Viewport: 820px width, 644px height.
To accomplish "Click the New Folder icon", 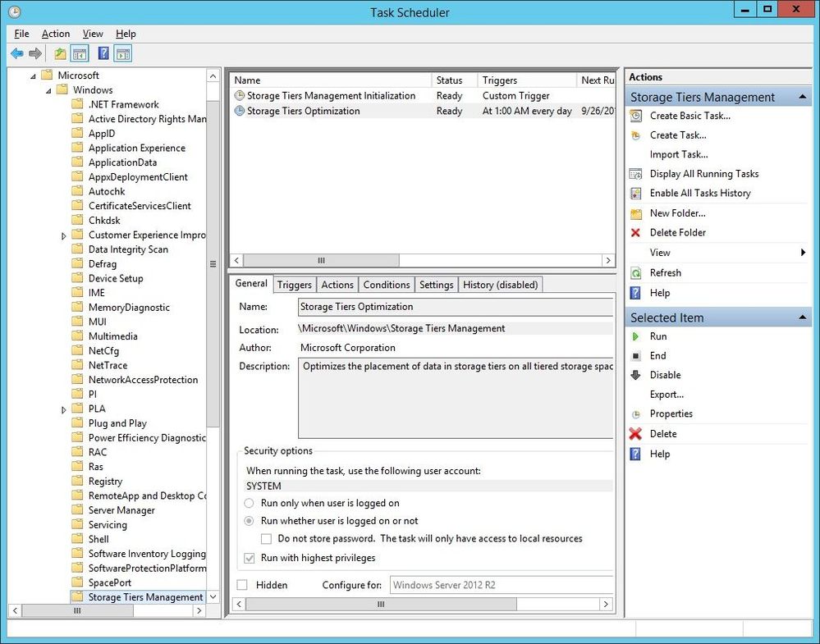I will coord(636,213).
